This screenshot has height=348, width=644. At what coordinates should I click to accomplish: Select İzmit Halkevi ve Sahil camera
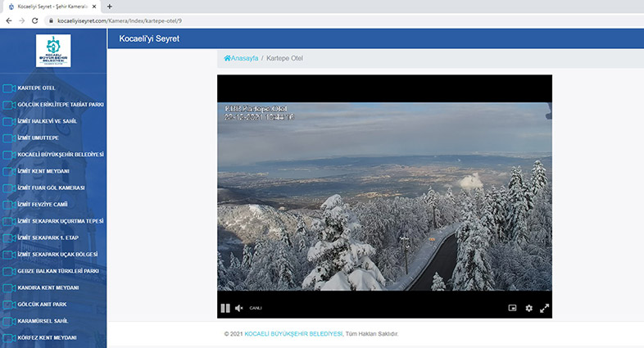pyautogui.click(x=47, y=121)
